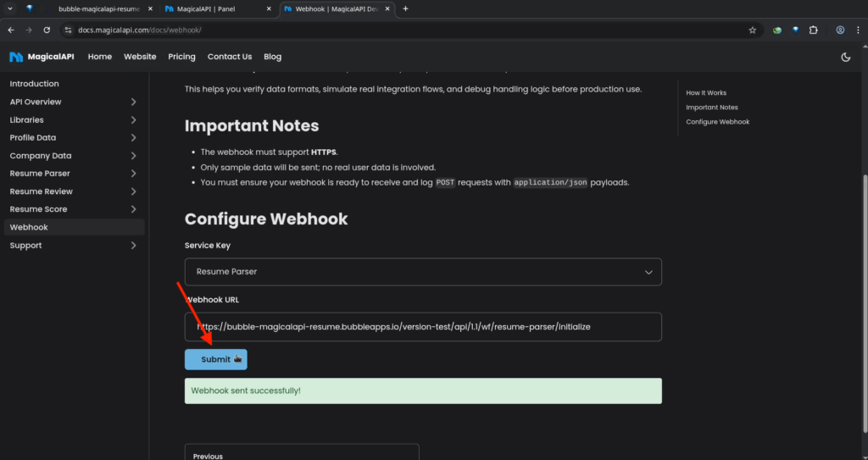Expand Support section chevron
This screenshot has height=460, width=868.
tap(133, 245)
